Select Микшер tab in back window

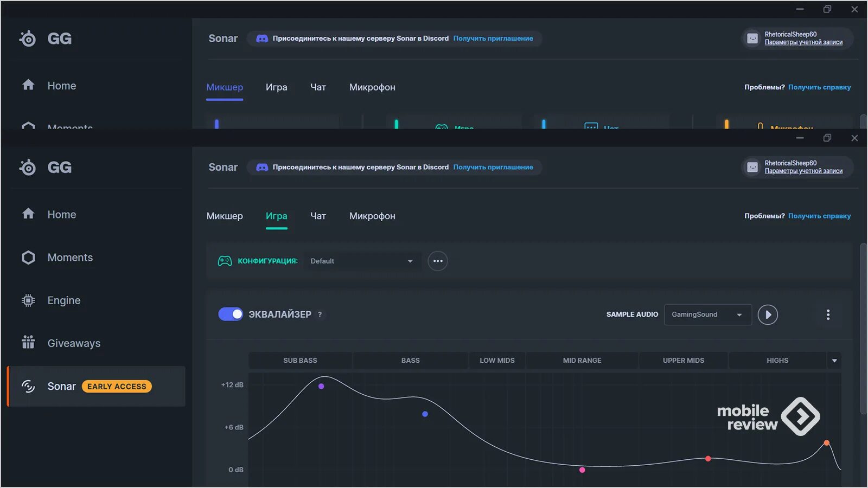(225, 87)
